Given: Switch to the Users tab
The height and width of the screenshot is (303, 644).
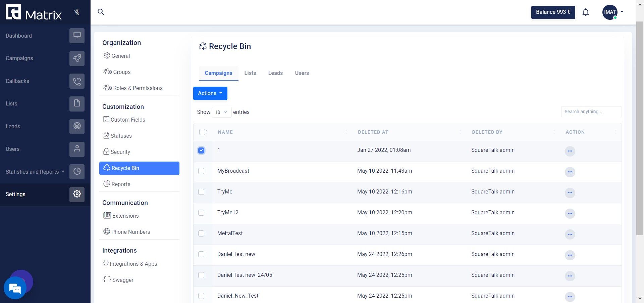Looking at the screenshot, I should tap(302, 73).
